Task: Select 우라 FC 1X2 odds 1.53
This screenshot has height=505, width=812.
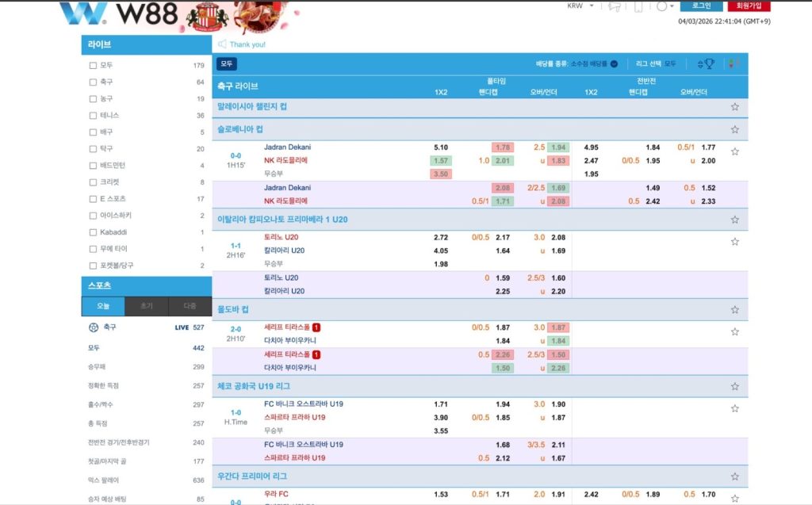Action: tap(441, 494)
